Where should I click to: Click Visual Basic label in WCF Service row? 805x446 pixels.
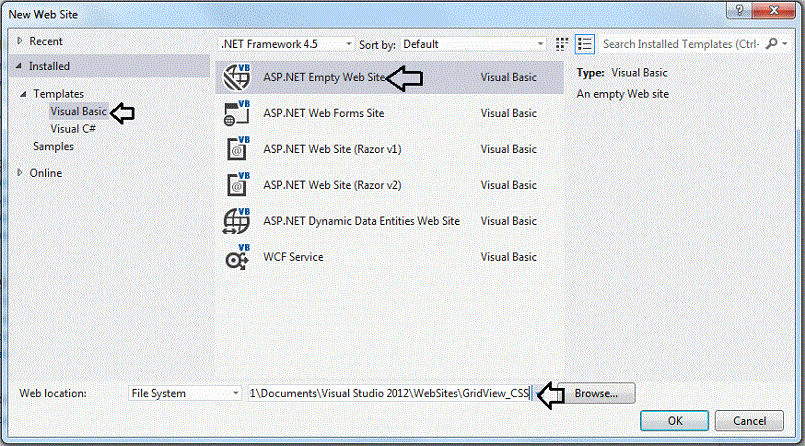[x=508, y=257]
